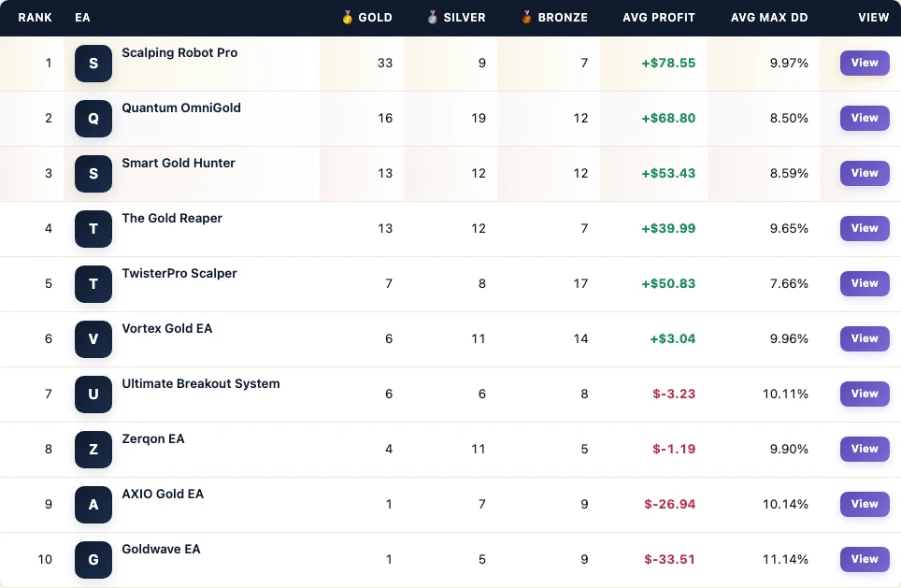Click the +$39.99 average profit value
This screenshot has height=588, width=901.
click(x=668, y=229)
